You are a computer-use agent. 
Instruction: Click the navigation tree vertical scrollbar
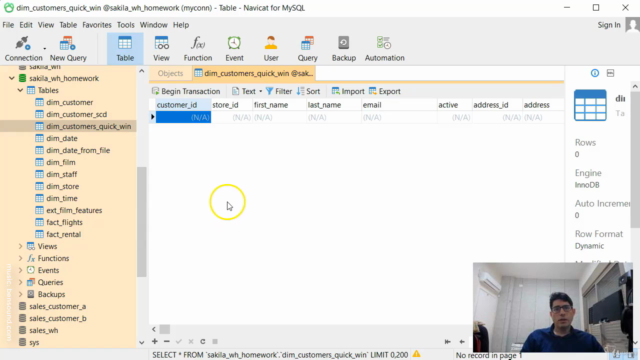142,222
